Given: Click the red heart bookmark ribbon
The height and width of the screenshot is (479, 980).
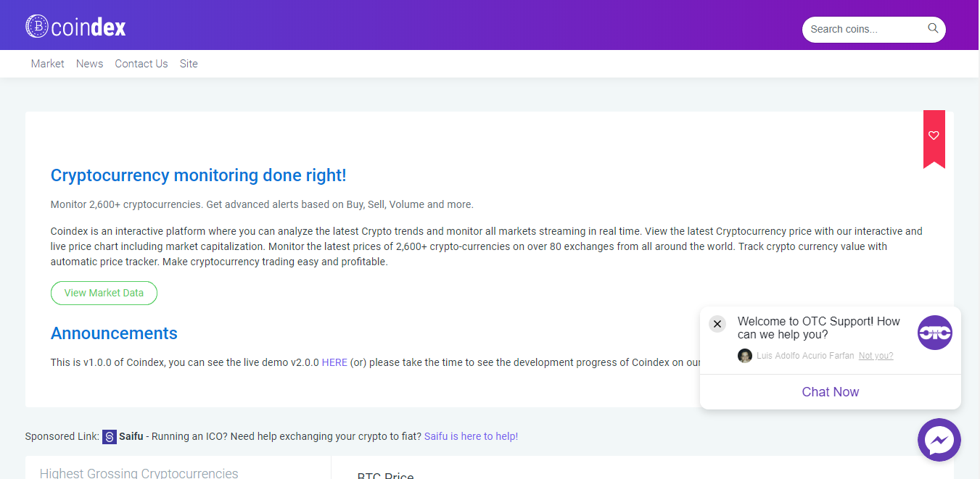Looking at the screenshot, I should click(x=934, y=139).
